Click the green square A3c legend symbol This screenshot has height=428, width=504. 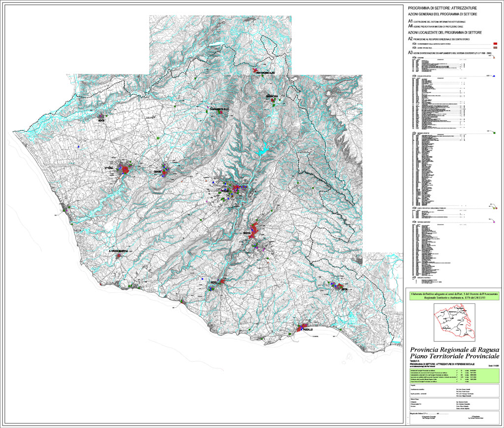(x=494, y=132)
